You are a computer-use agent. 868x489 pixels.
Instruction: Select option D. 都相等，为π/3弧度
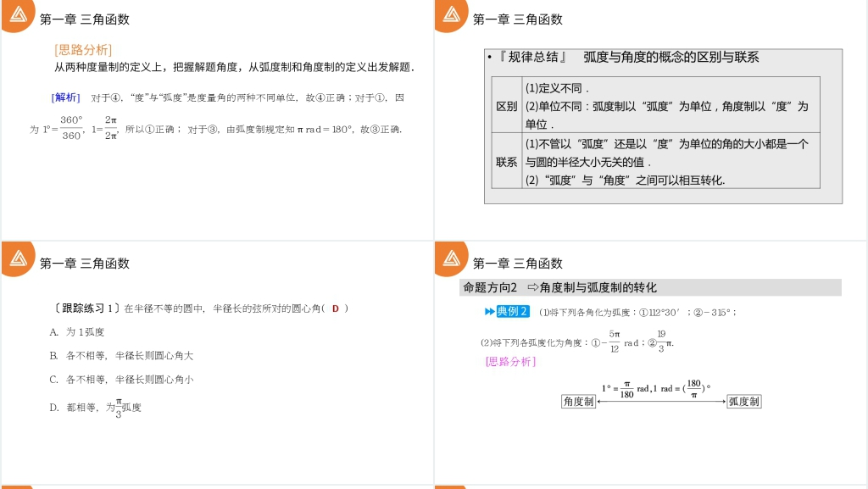coord(95,408)
